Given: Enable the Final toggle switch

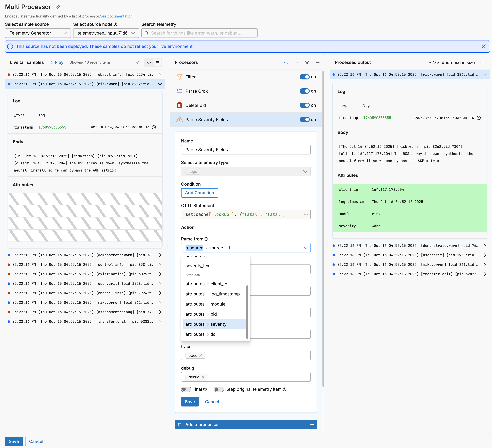Looking at the screenshot, I should pos(186,389).
